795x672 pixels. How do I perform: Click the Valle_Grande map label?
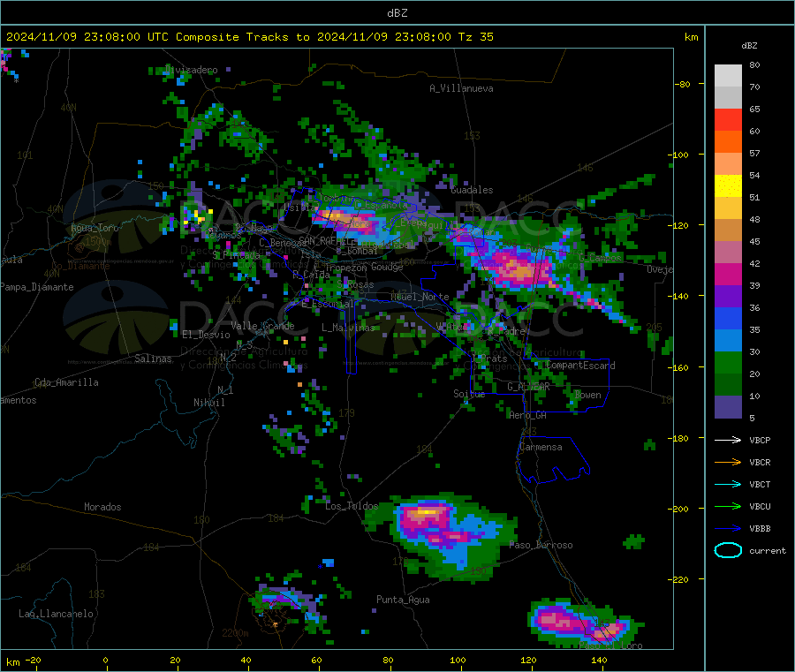click(x=262, y=326)
